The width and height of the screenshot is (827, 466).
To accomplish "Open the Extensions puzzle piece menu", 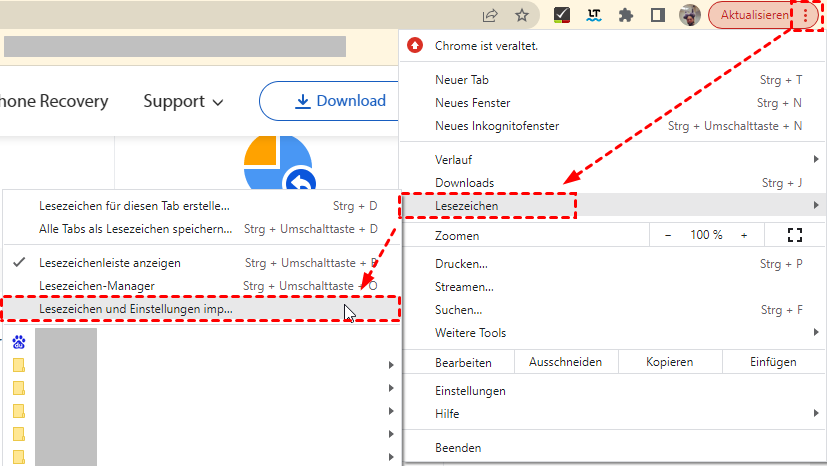I will coord(626,15).
